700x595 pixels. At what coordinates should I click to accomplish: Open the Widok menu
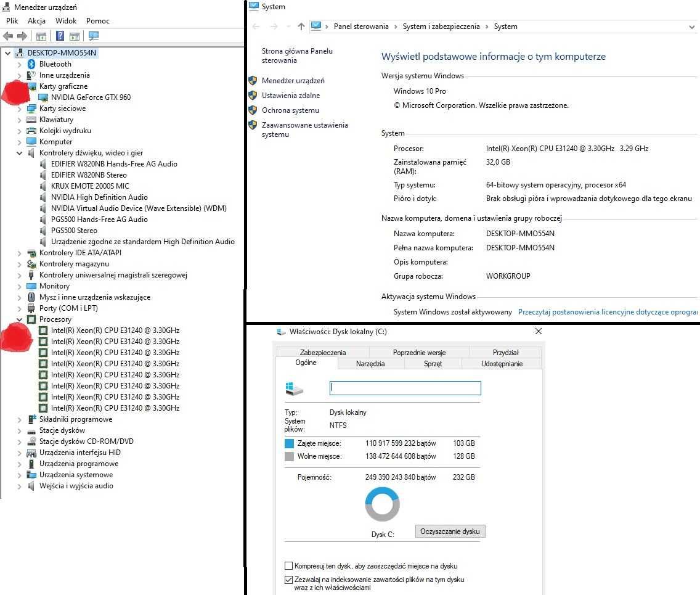[x=66, y=21]
